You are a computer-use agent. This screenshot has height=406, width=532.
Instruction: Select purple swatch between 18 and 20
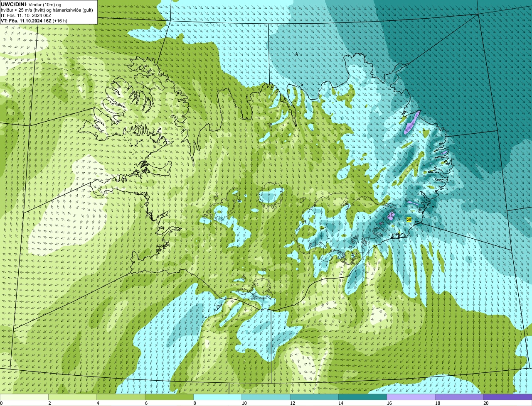coord(459,397)
